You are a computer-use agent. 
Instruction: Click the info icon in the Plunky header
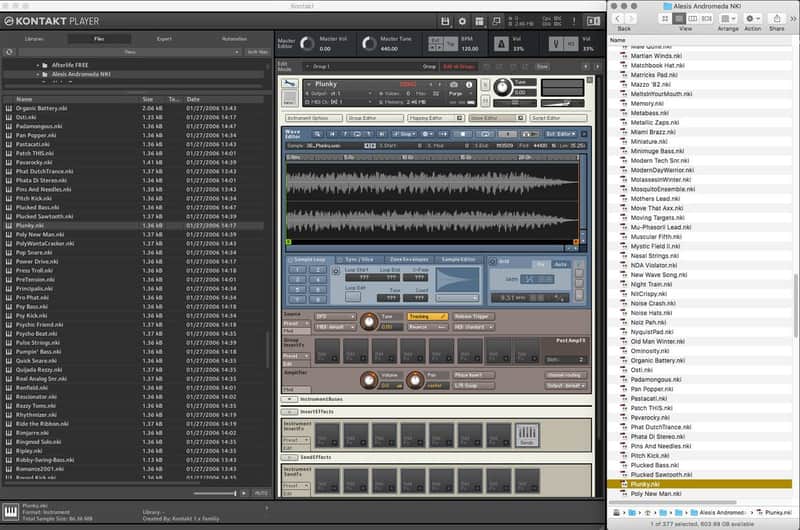point(469,85)
